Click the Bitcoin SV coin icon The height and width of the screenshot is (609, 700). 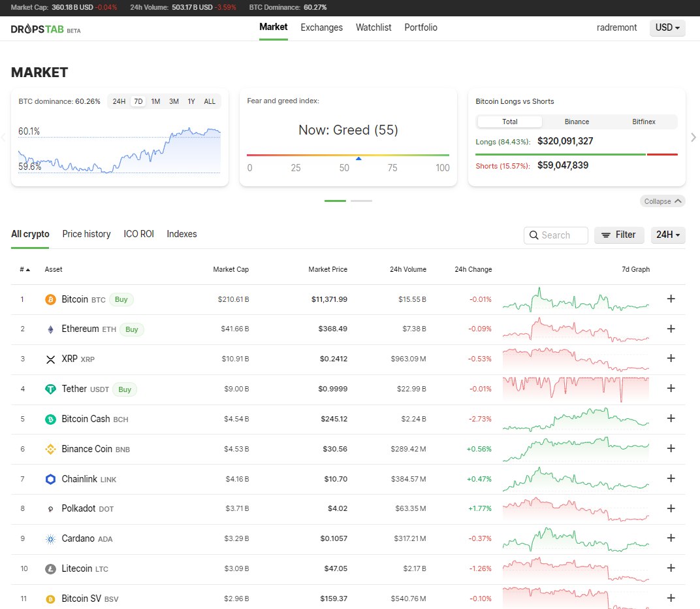pyautogui.click(x=50, y=599)
